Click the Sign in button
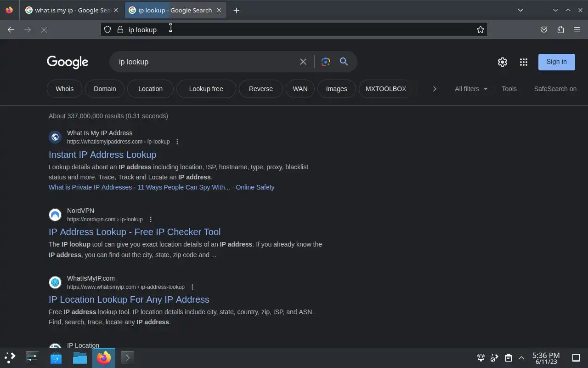The height and width of the screenshot is (368, 588). point(557,62)
